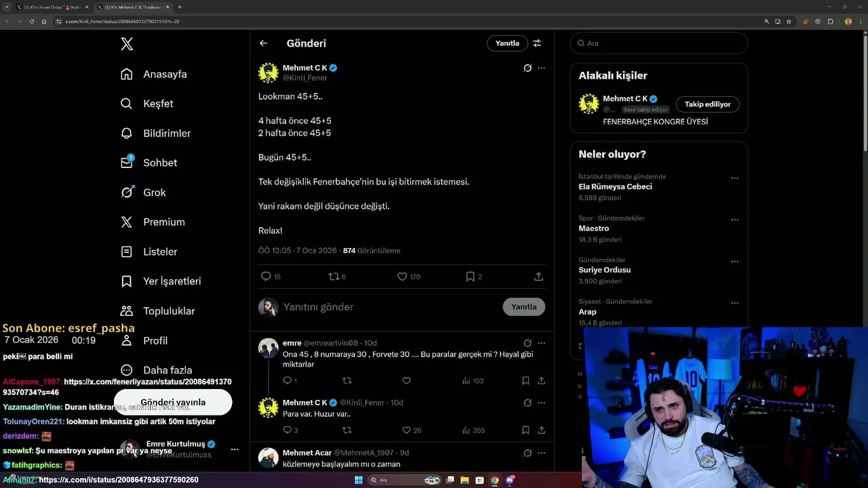Open Keşfet explore page
Screen dimensions: 868x488
click(146, 104)
